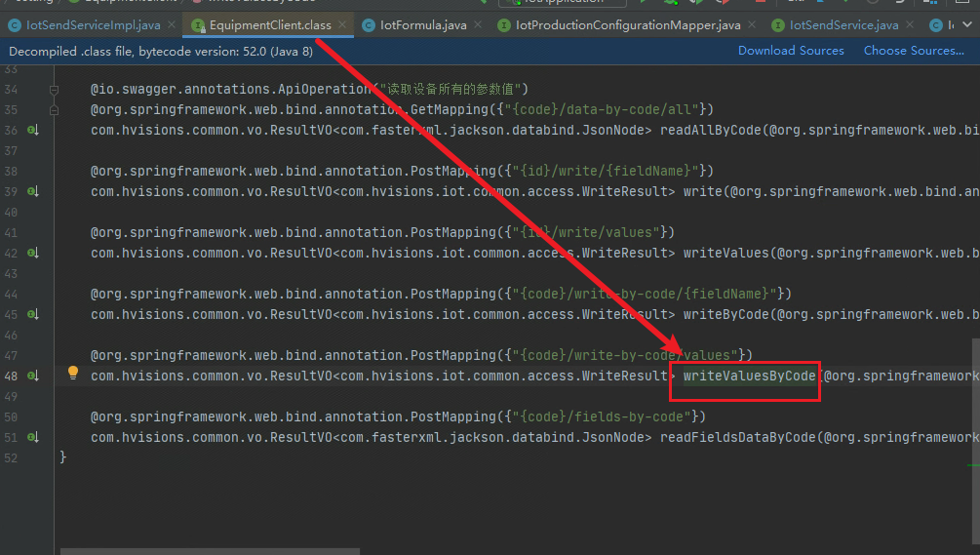980x555 pixels.
Task: Click the implementations gutter icon on line 42
Action: pos(33,253)
